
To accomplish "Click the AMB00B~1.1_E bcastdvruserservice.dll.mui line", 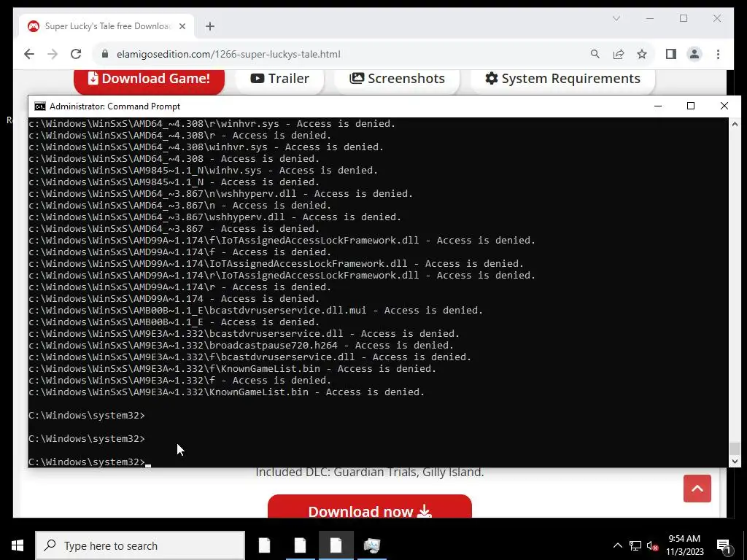I will pyautogui.click(x=256, y=310).
